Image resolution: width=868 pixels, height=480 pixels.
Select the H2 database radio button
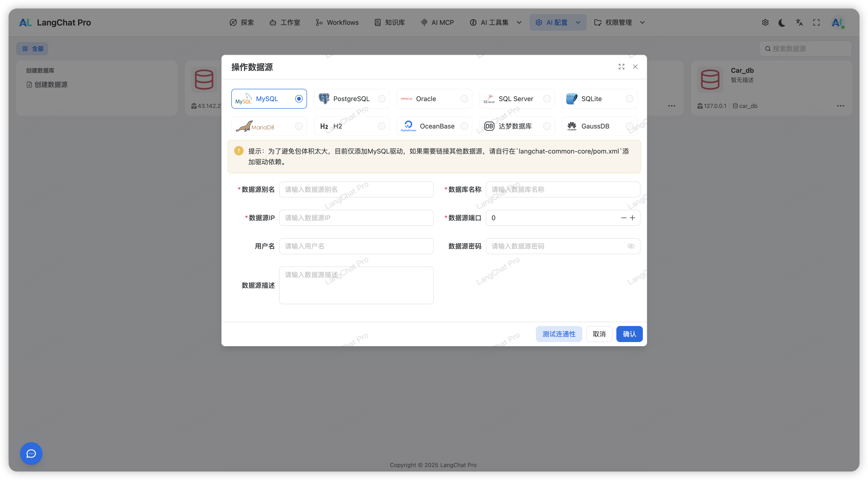381,126
